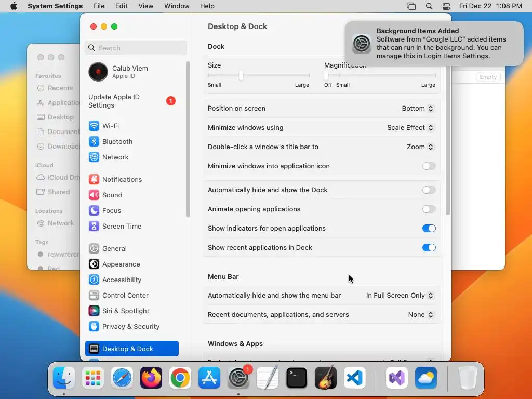Open Recent documents None dropdown
Screen dimensions: 532x399
(x=421, y=314)
